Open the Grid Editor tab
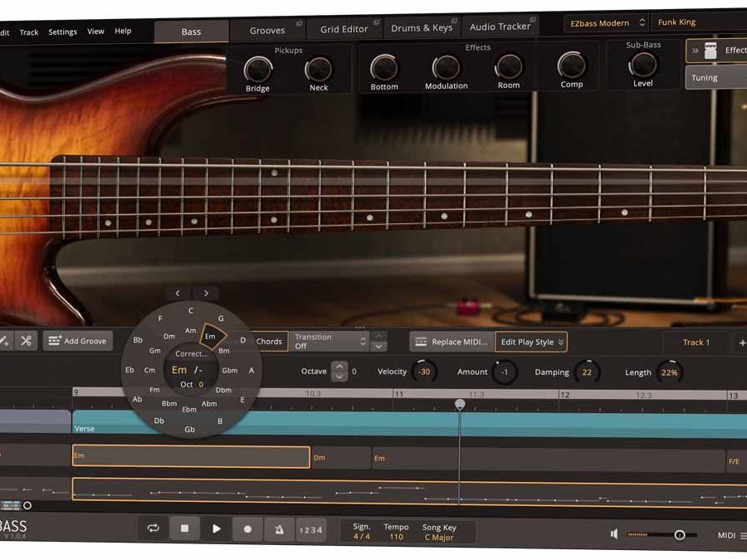Image resolution: width=747 pixels, height=560 pixels. tap(344, 29)
